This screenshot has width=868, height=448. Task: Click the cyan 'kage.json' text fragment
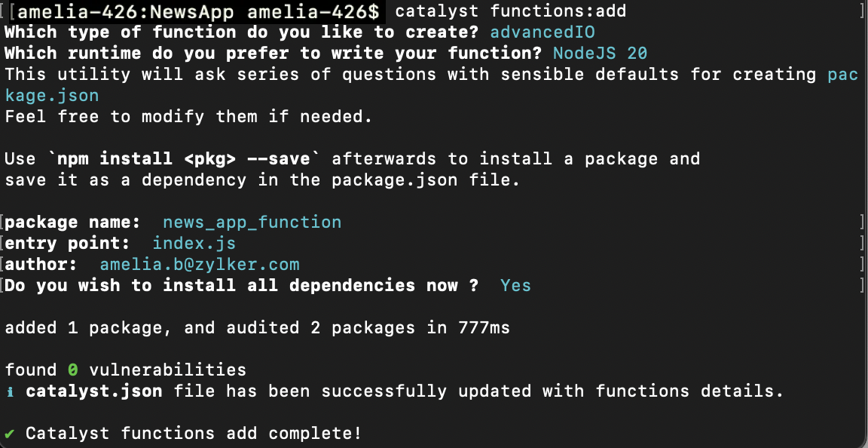click(52, 96)
